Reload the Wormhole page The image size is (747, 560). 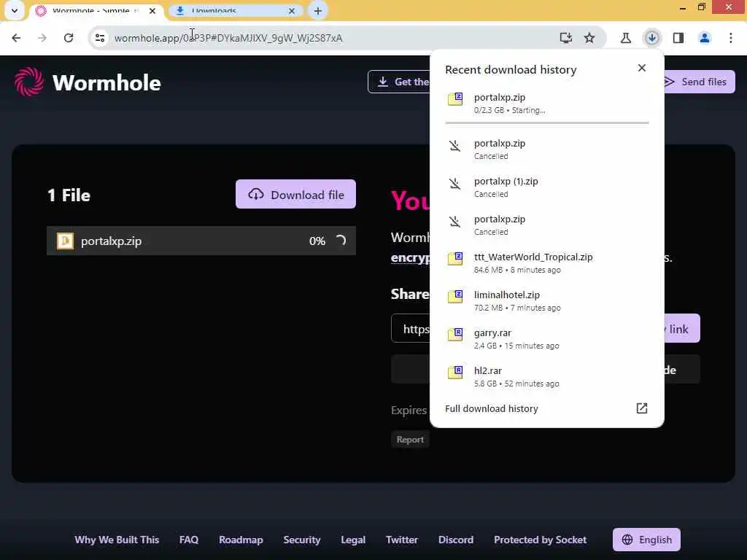coord(69,38)
